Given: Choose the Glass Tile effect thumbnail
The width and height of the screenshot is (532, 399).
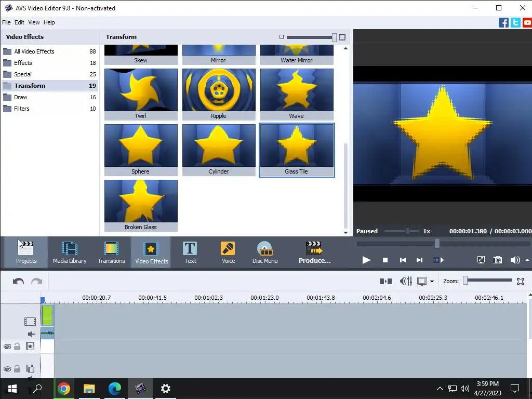Looking at the screenshot, I should (297, 150).
